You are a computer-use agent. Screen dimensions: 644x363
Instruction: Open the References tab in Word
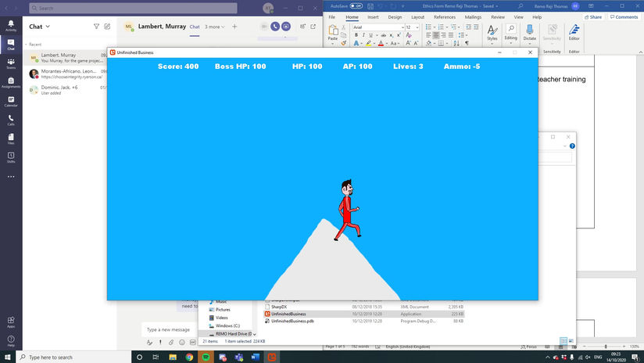click(x=445, y=17)
